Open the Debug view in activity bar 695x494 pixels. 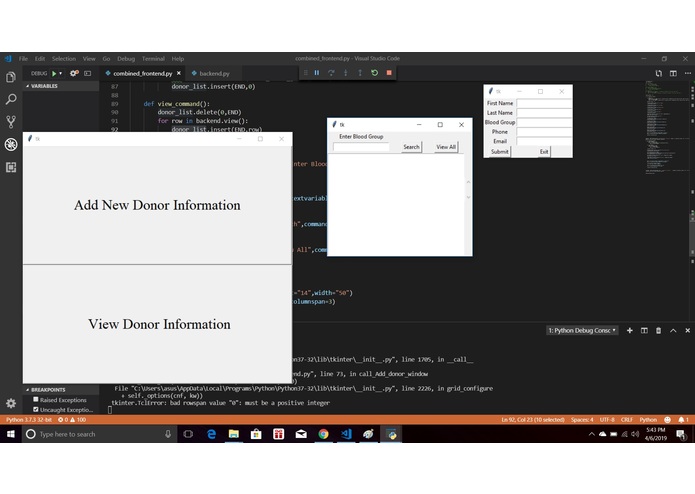(11, 144)
